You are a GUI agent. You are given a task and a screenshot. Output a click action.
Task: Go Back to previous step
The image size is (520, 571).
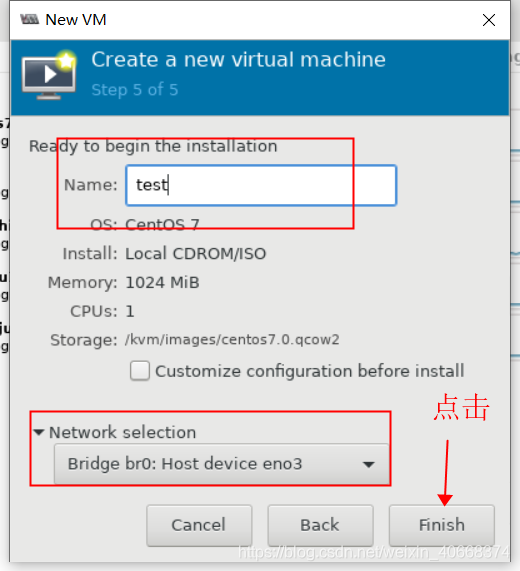coord(320,525)
